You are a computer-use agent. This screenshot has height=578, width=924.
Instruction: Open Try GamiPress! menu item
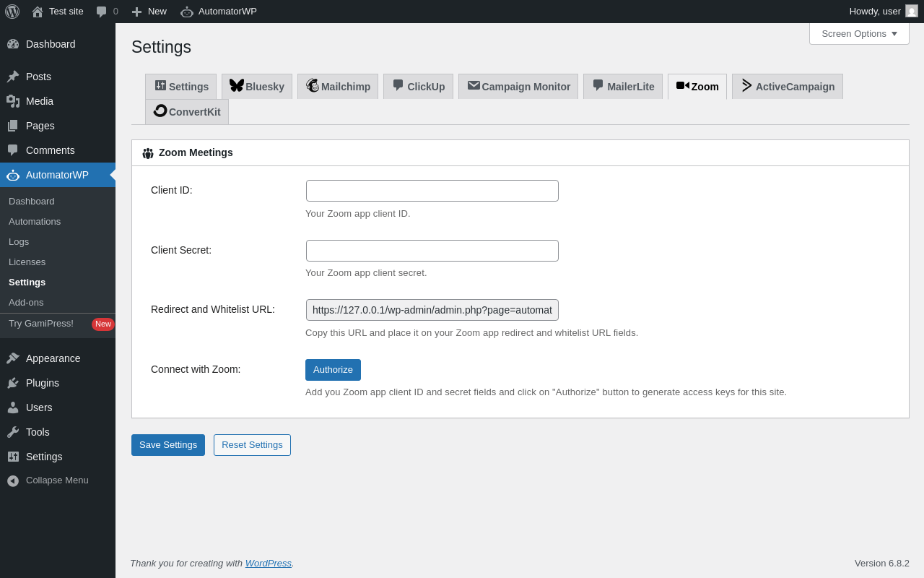coord(41,324)
